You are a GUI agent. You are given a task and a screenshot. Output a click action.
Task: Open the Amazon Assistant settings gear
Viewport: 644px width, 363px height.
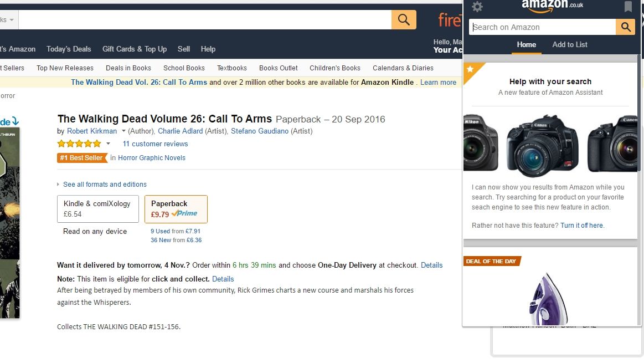[x=477, y=7]
